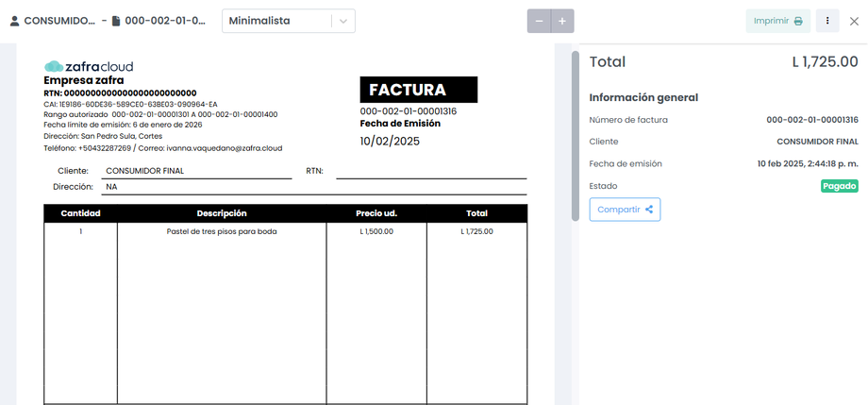This screenshot has height=405, width=868.
Task: Click the zafracloud cloud logo
Action: click(54, 66)
